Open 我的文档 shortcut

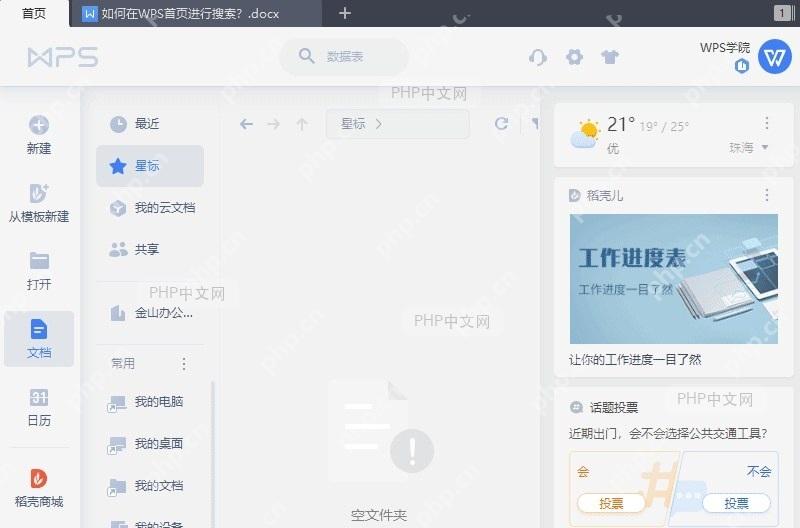150,486
